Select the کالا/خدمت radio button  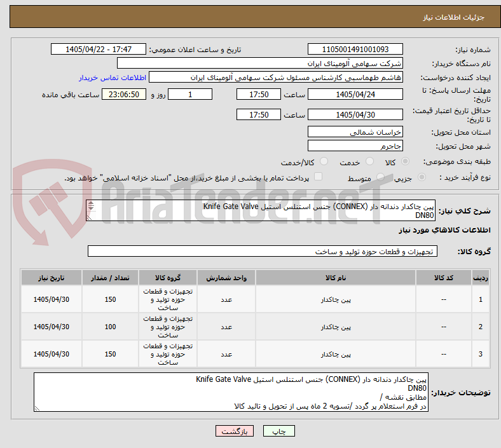(324, 161)
